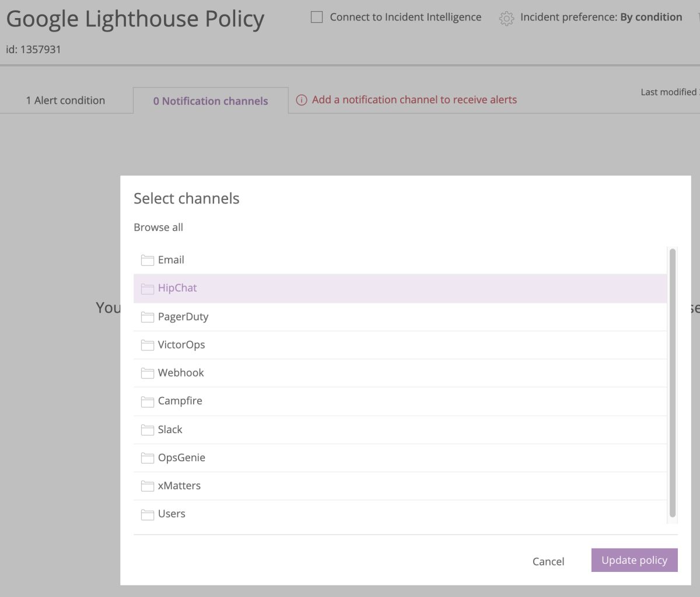This screenshot has height=597, width=700.
Task: Expand the OpsGenie channel list
Action: click(181, 458)
